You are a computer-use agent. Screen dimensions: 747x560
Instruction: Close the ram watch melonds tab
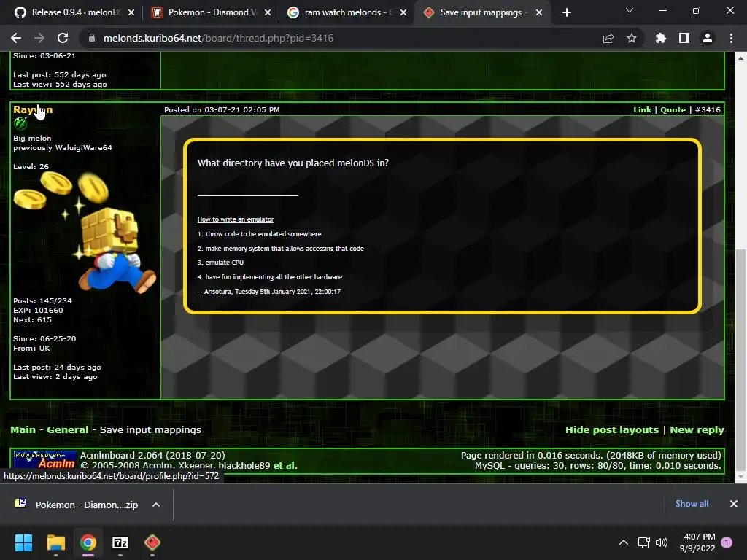coord(403,12)
